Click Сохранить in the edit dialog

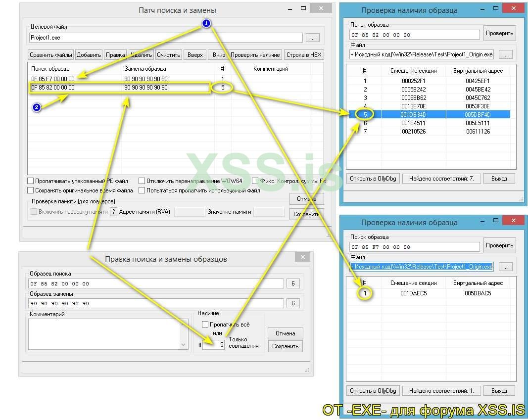(x=285, y=346)
